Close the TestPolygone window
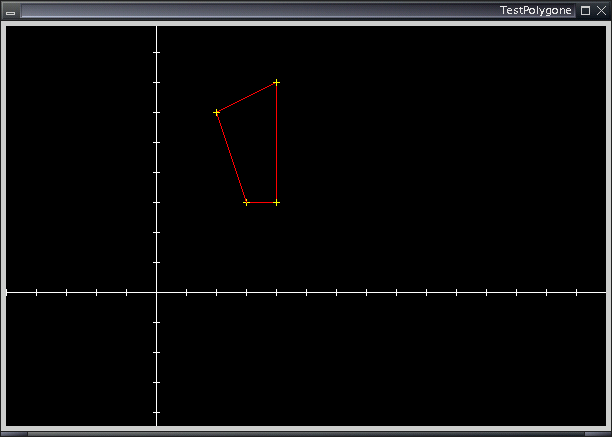This screenshot has width=612, height=437. point(601,11)
